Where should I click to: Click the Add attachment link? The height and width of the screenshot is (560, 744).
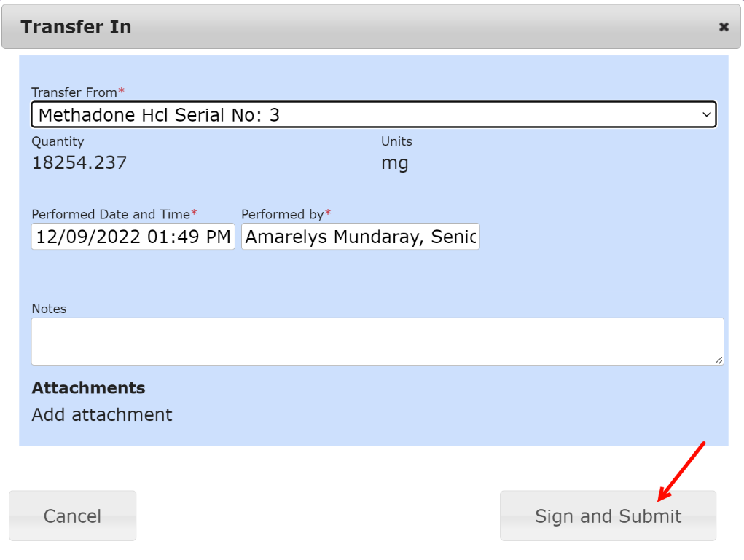pos(102,415)
